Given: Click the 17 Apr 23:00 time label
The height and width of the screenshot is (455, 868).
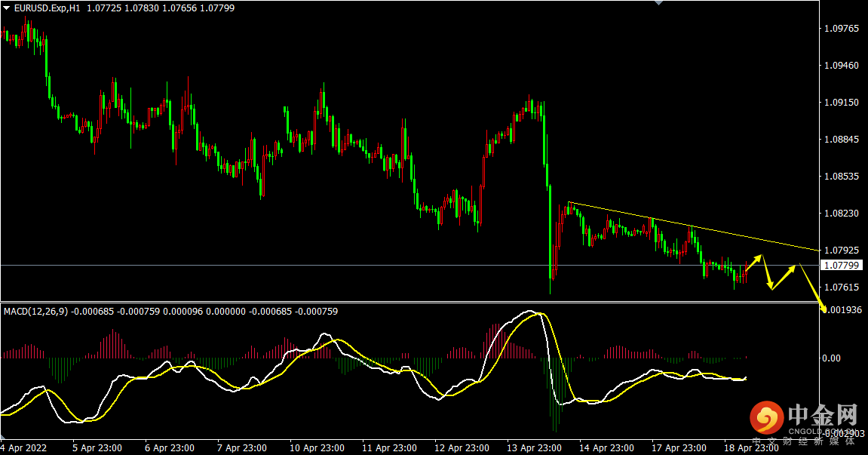Looking at the screenshot, I should 679,447.
